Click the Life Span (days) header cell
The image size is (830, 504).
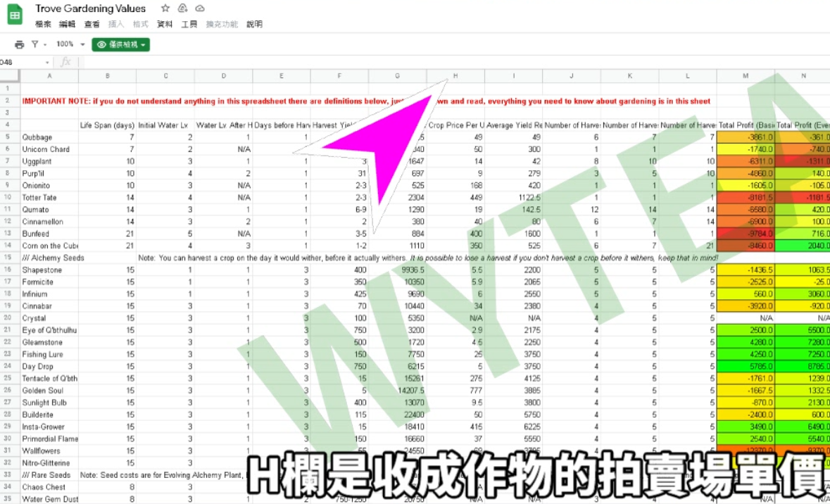[108, 125]
